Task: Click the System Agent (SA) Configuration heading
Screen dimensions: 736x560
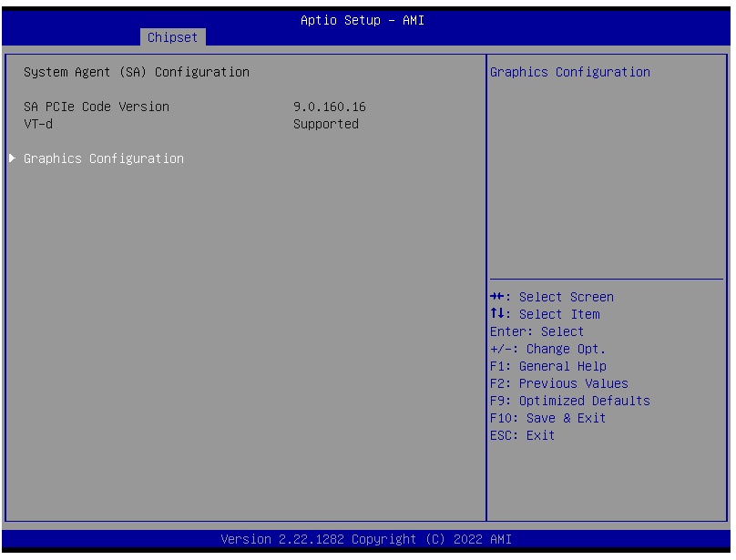Action: pos(137,72)
